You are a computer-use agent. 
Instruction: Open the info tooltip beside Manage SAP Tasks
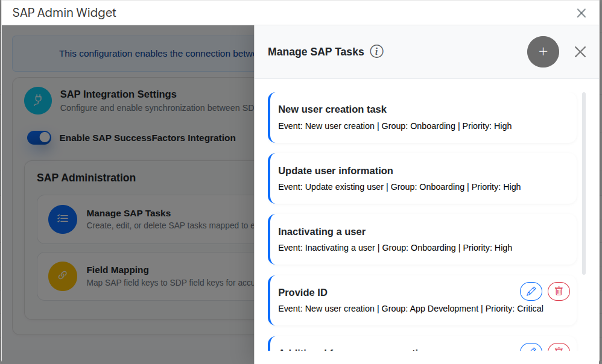click(x=377, y=51)
